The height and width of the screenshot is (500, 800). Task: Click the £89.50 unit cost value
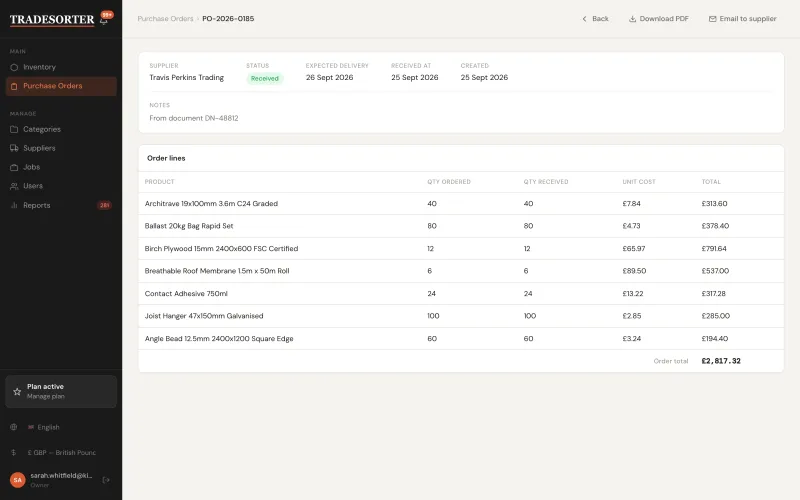coord(634,271)
